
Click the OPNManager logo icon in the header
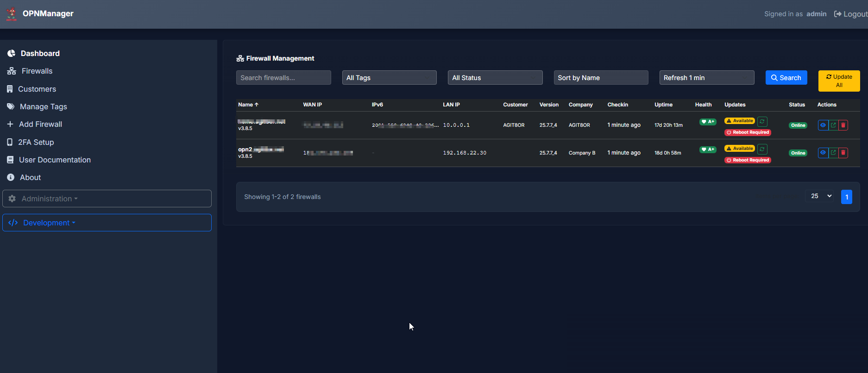click(x=12, y=14)
